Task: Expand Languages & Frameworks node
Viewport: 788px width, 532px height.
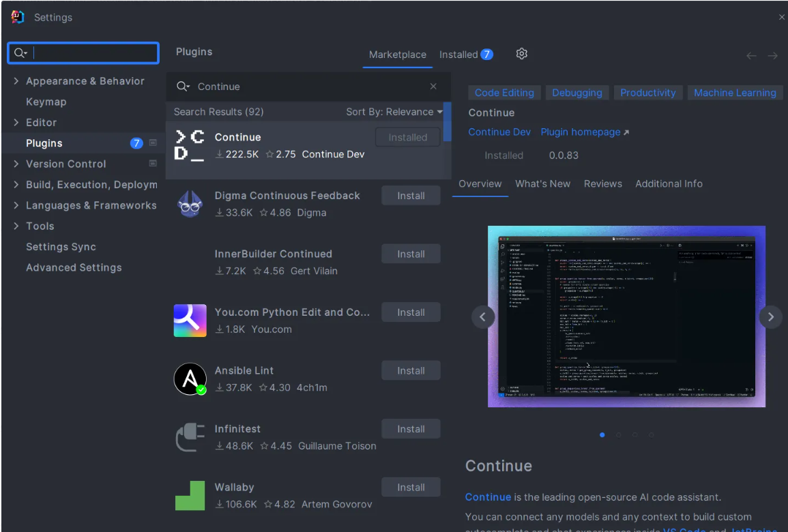Action: pyautogui.click(x=16, y=205)
